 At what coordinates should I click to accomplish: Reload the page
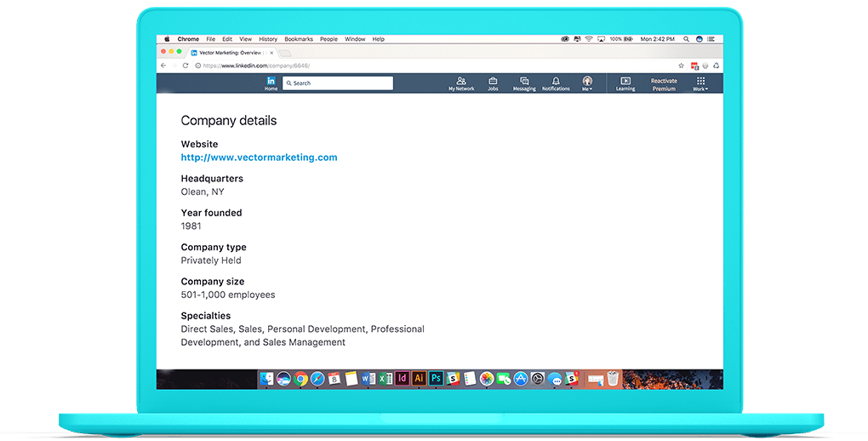point(186,66)
